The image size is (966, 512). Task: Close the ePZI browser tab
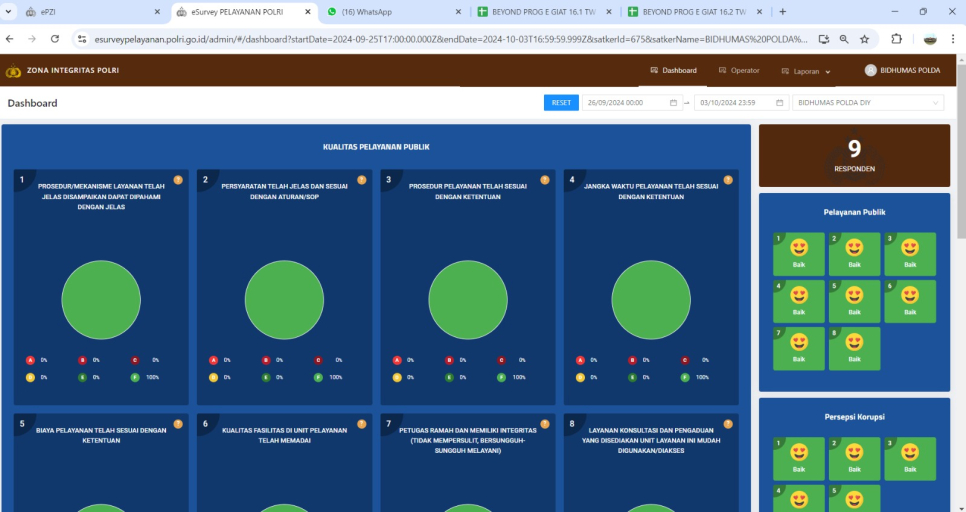[157, 12]
